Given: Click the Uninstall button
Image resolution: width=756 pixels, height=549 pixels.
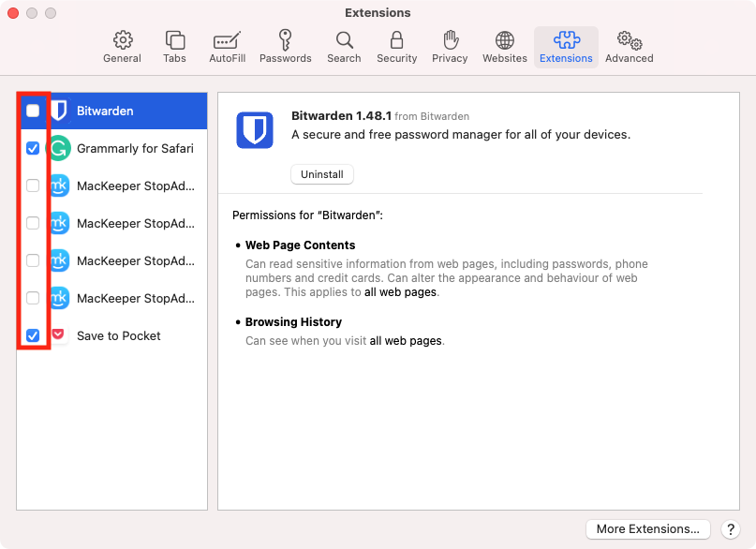Looking at the screenshot, I should pos(322,174).
